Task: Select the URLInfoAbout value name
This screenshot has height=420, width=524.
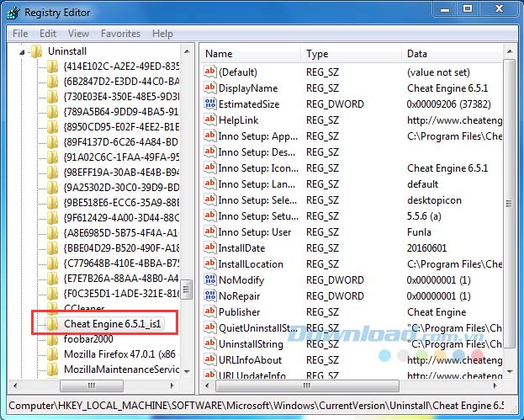Action: [250, 360]
